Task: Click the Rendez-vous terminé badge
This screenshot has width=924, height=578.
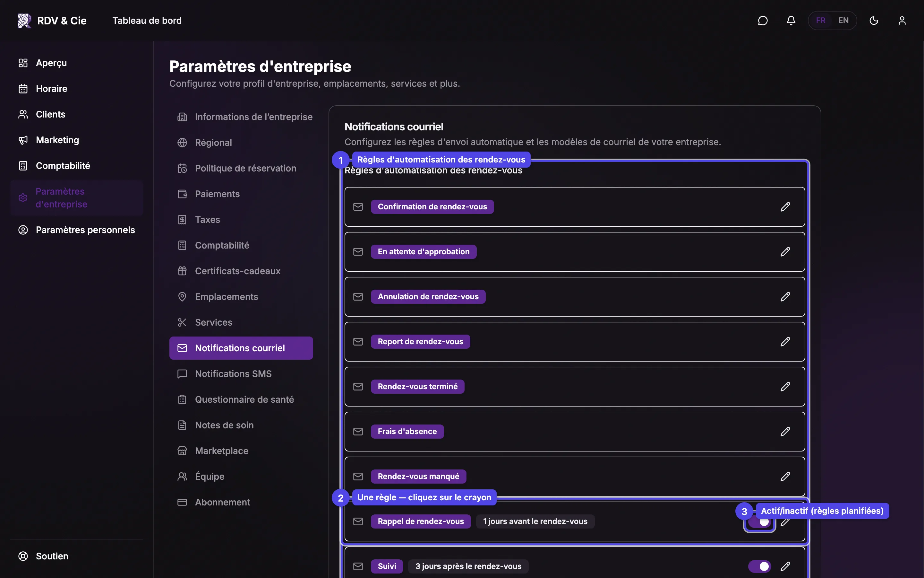Action: pyautogui.click(x=417, y=387)
